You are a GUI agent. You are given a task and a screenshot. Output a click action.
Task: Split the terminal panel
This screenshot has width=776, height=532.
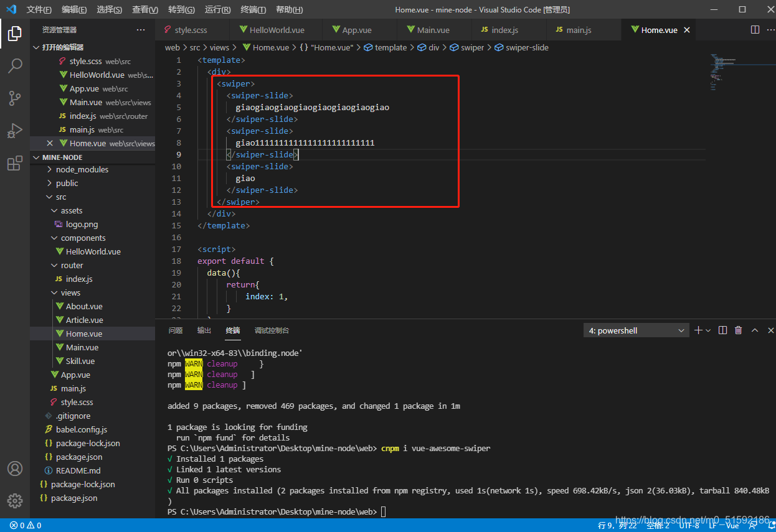[722, 330]
